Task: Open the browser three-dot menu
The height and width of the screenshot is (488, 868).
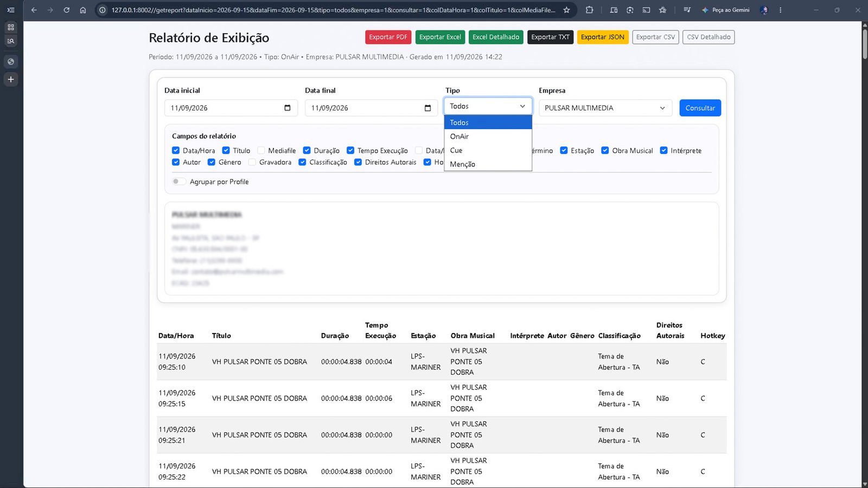Action: click(781, 10)
